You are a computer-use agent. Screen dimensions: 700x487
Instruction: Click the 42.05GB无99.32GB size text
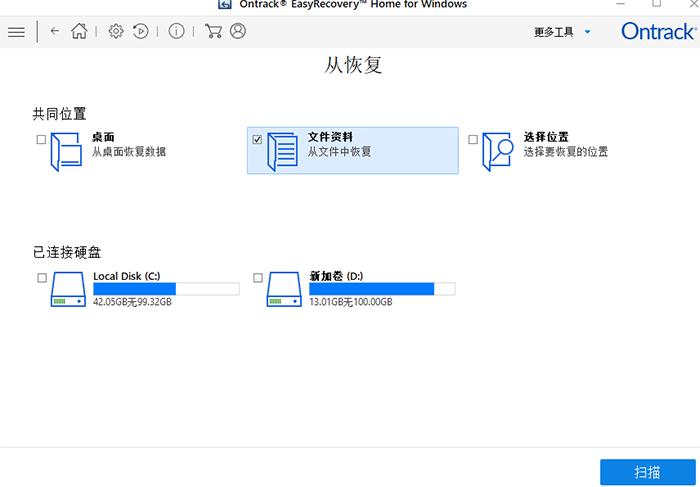click(132, 302)
